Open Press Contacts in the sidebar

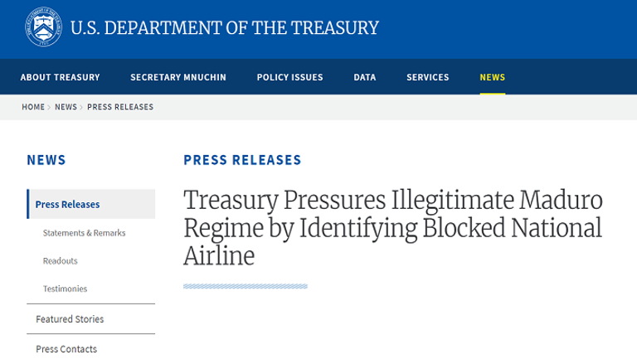point(66,349)
